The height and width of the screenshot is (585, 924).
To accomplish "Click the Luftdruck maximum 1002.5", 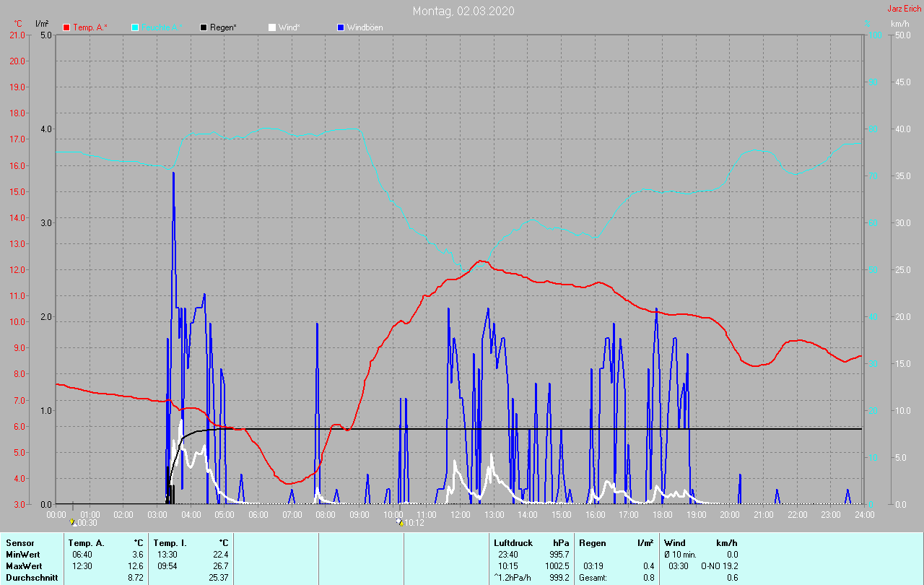I will pos(557,566).
